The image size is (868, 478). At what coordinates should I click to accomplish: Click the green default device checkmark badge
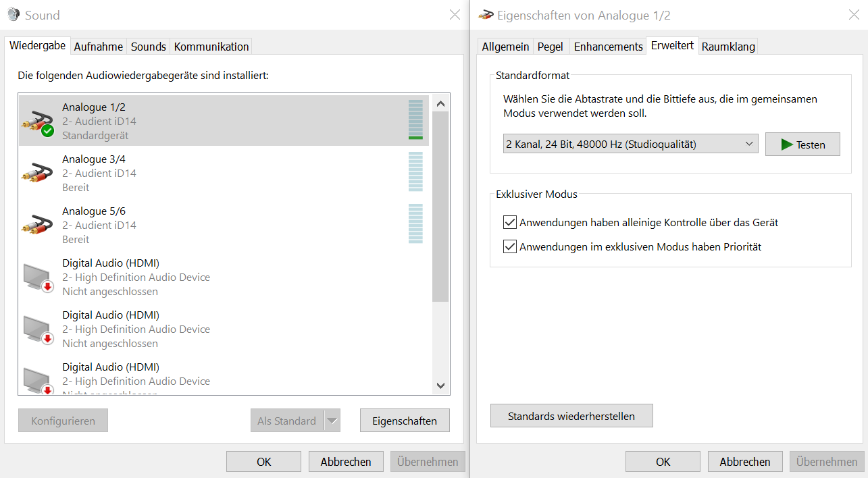pos(47,131)
